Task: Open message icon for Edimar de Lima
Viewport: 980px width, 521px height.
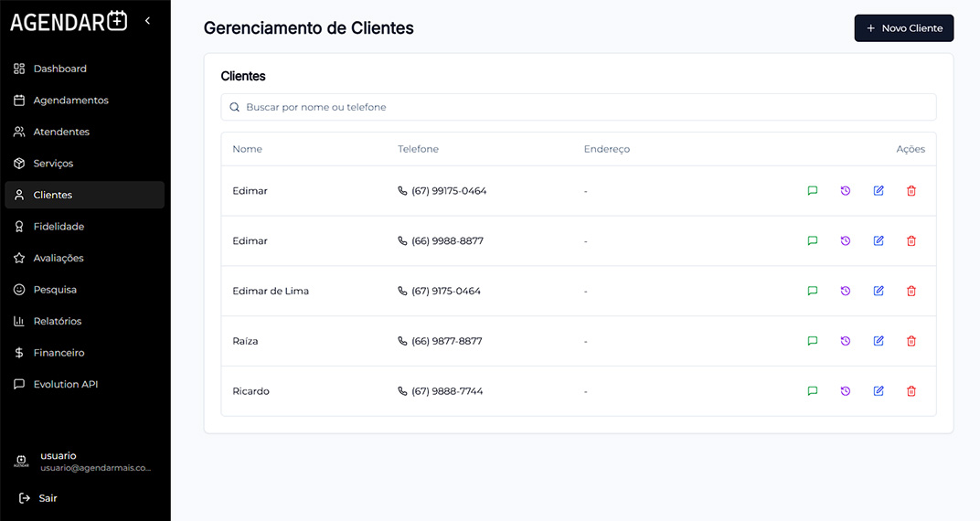Action: point(813,291)
